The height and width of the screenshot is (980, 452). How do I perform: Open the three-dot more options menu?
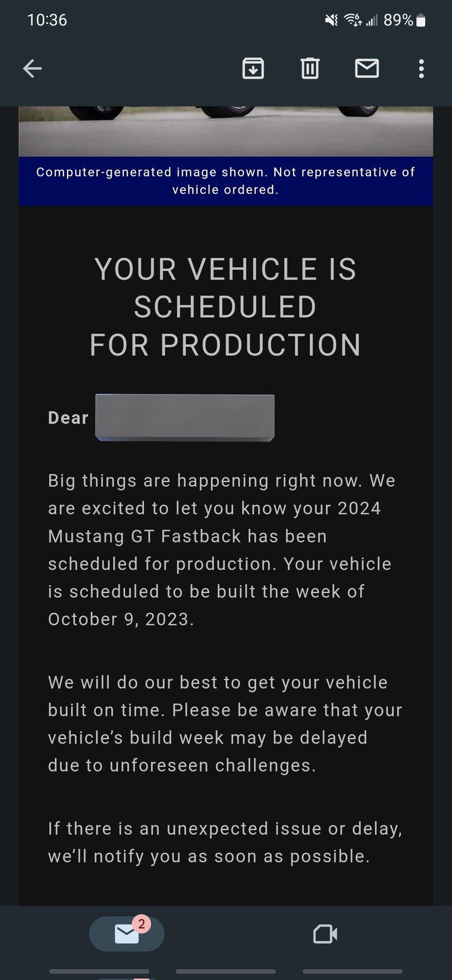(421, 69)
